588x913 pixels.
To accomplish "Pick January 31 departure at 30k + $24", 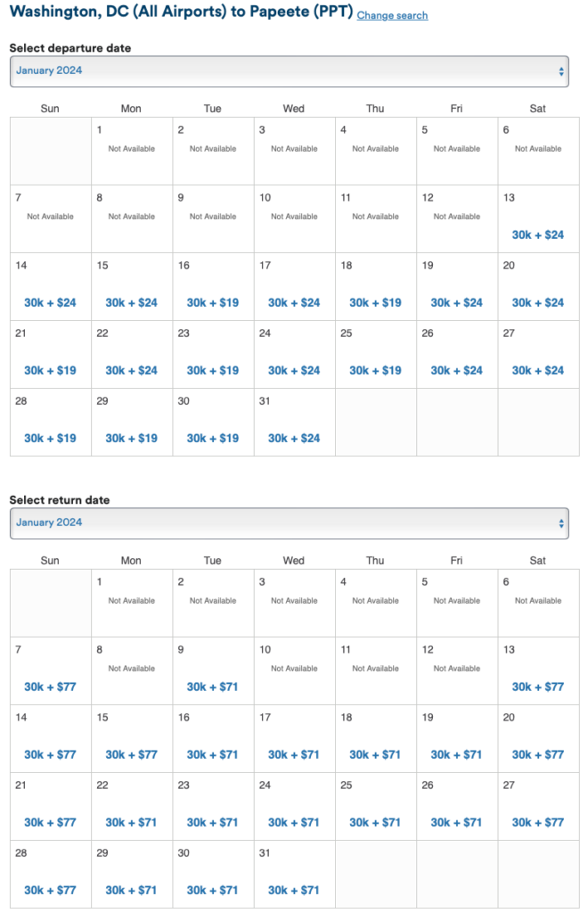I will pos(294,439).
